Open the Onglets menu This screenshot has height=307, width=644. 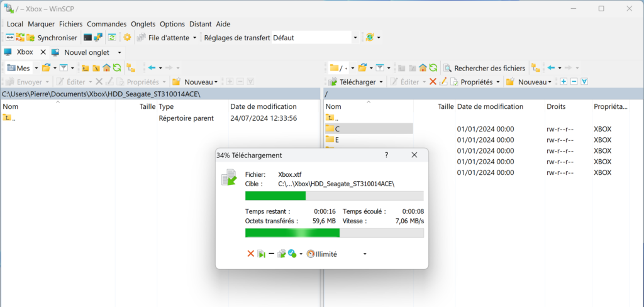[143, 25]
